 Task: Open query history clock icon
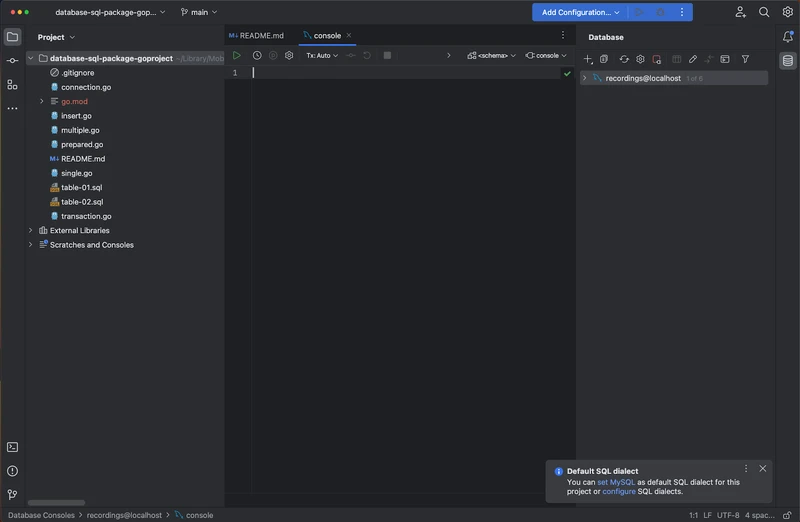(x=257, y=56)
